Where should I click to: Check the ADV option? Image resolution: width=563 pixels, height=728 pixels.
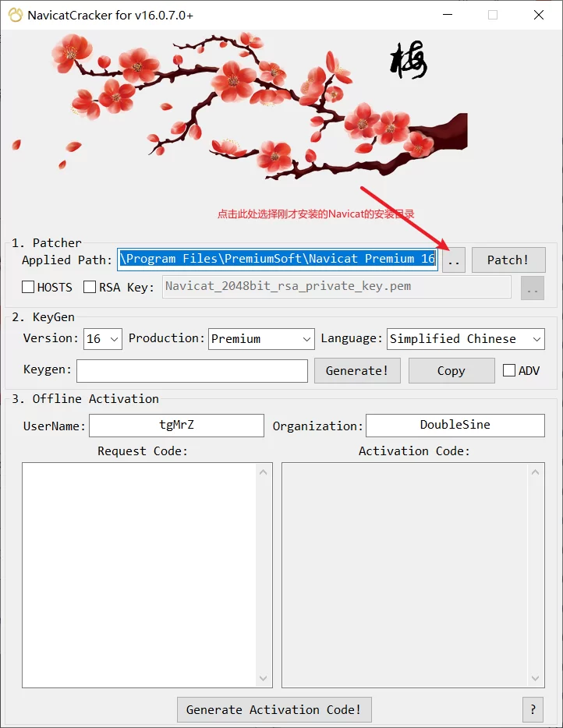pyautogui.click(x=509, y=370)
